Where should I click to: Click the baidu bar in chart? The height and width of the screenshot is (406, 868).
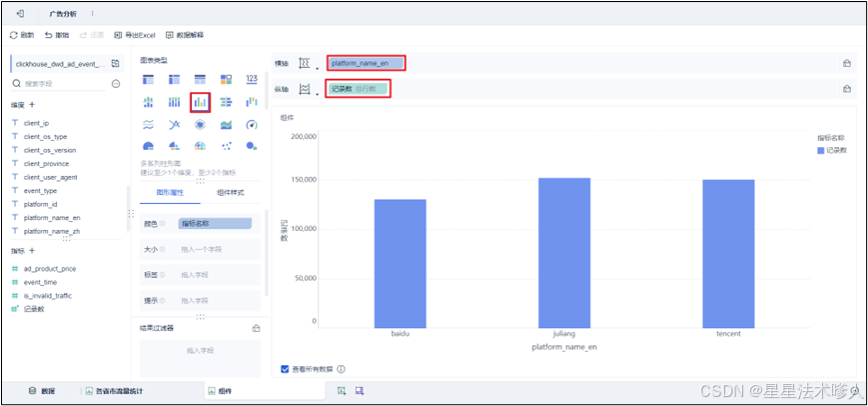(x=401, y=264)
